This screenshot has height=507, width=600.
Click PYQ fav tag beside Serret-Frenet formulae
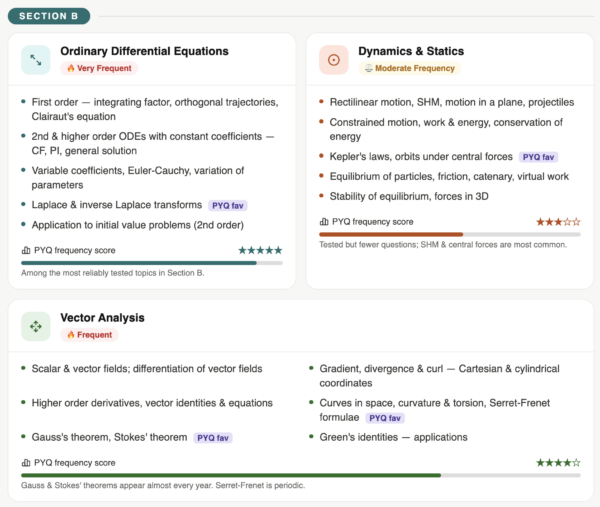point(385,418)
